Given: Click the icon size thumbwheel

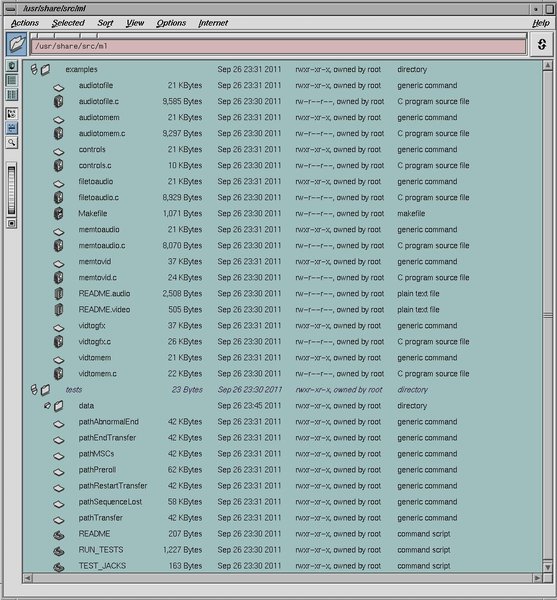Looking at the screenshot, I should (12, 190).
